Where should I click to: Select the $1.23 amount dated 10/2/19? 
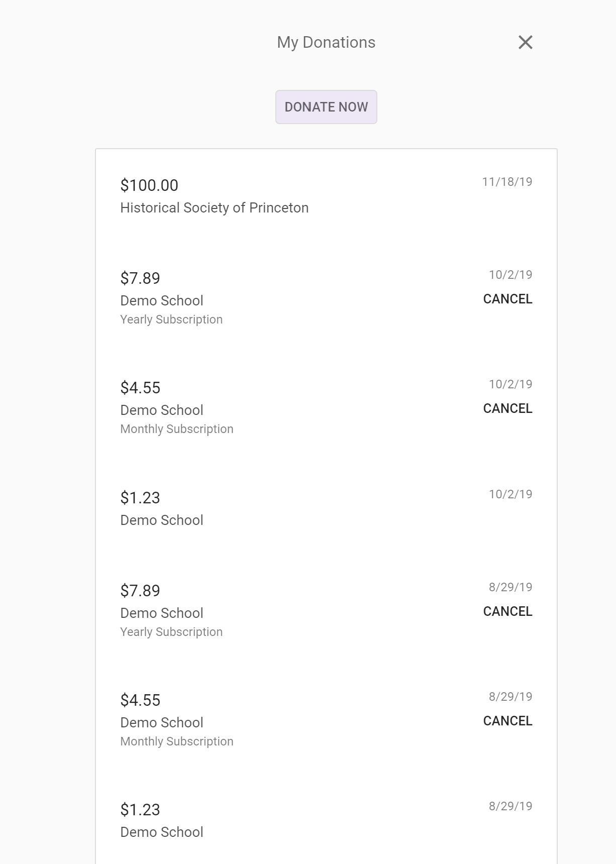pos(140,498)
